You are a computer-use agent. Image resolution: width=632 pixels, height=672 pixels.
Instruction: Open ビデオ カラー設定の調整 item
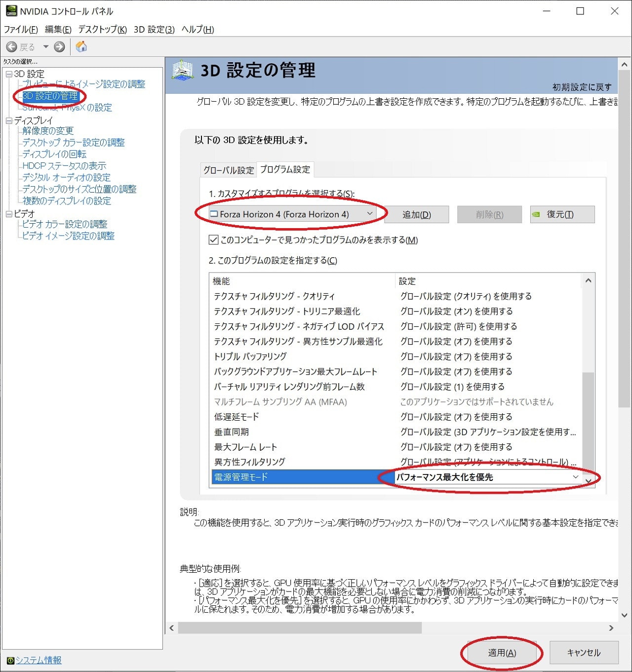coord(65,224)
